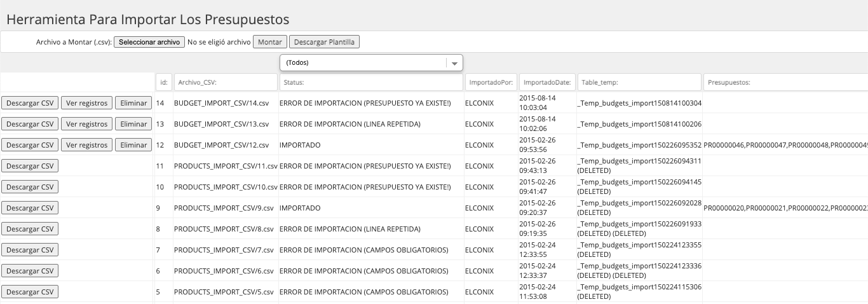Click the _Temp_budgets_import150814100304 cell
This screenshot has height=304, width=868.
pyautogui.click(x=639, y=103)
